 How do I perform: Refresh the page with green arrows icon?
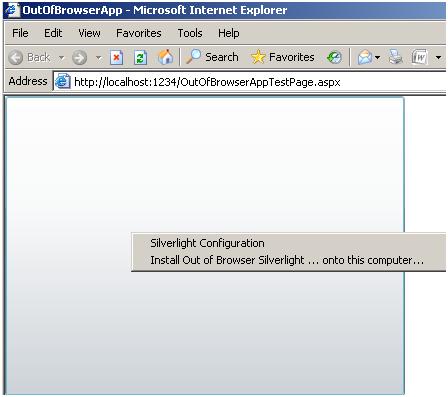(x=140, y=57)
